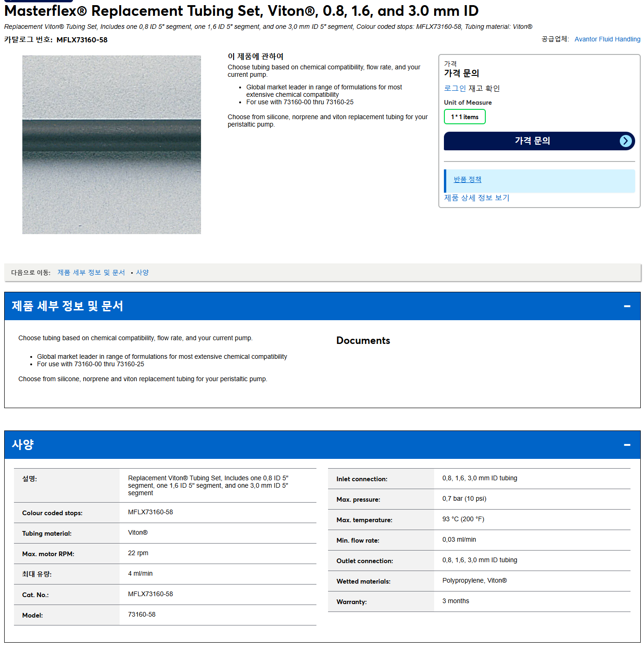Click the 0,03 ml/min value
The image size is (644, 652).
click(459, 540)
